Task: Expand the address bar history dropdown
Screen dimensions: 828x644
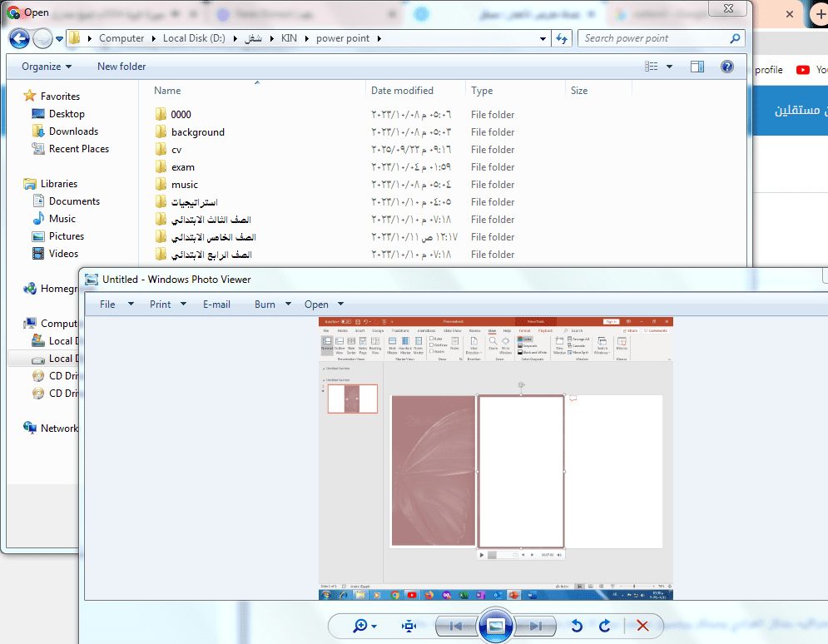Action: coord(543,38)
